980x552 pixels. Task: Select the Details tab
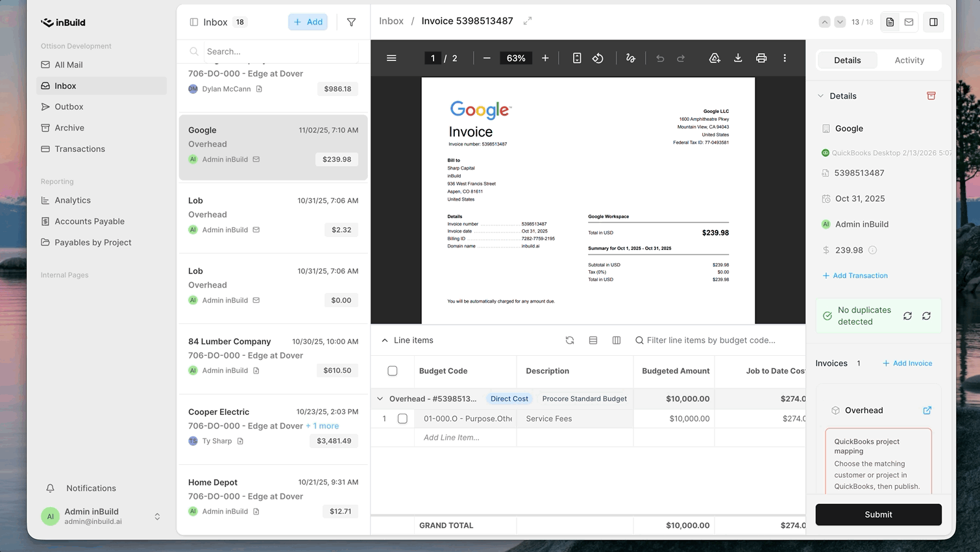(x=847, y=60)
